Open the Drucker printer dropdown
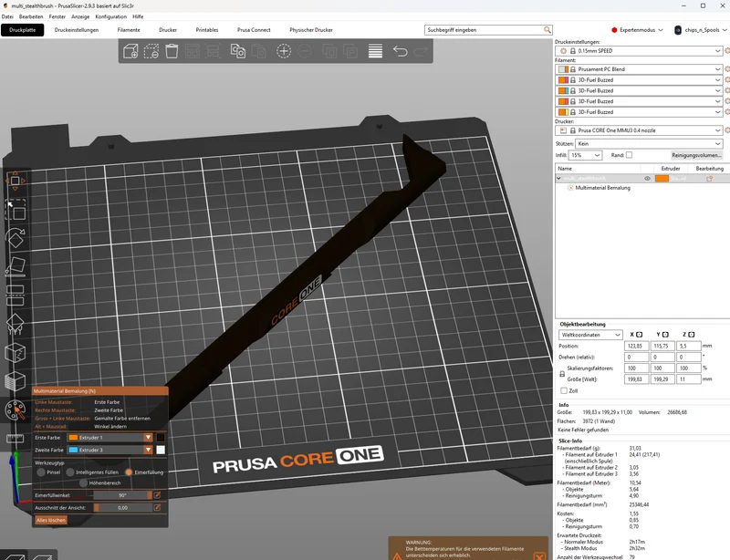730x560 pixels. tap(640, 130)
